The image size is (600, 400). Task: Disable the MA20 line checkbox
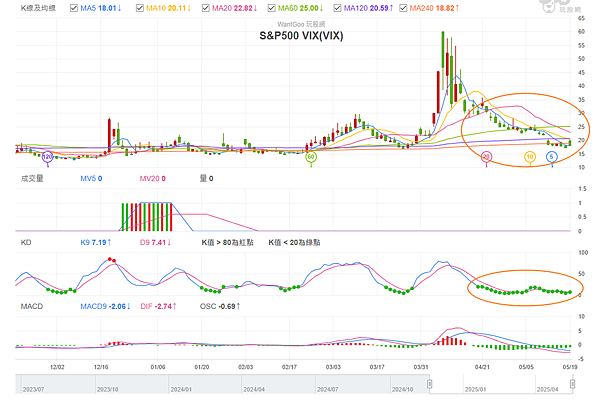click(x=205, y=8)
